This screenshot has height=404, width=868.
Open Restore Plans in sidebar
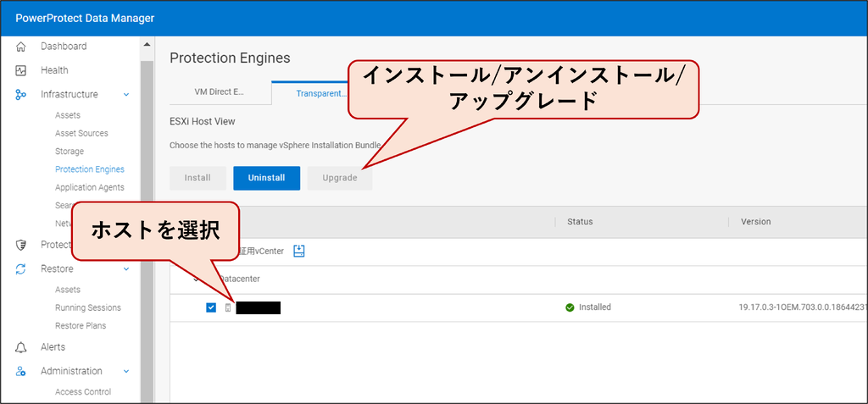coord(81,325)
